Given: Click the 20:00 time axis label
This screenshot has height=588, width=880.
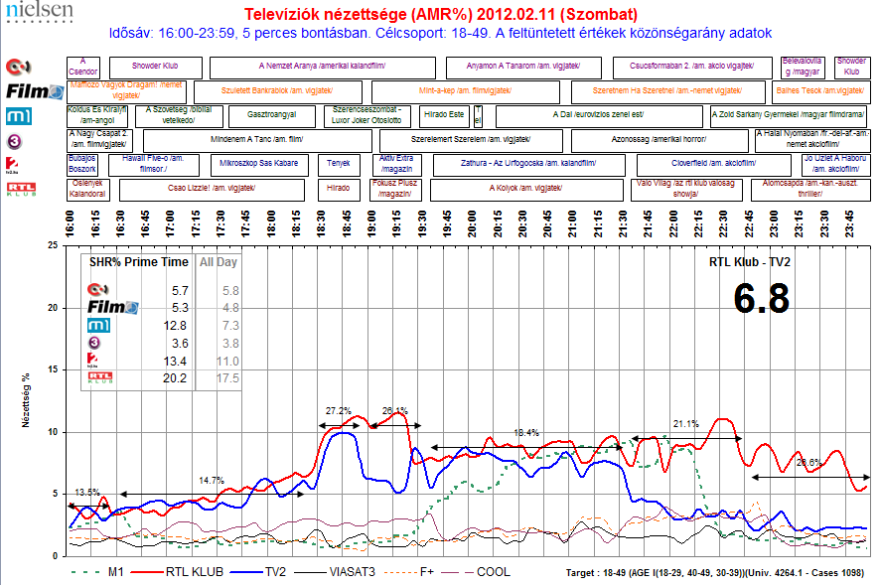Looking at the screenshot, I should [x=472, y=223].
